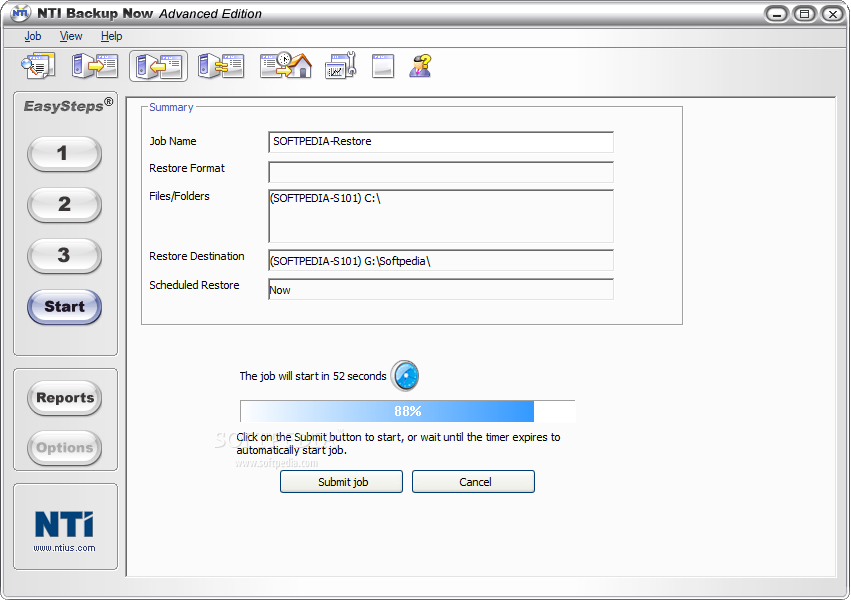851x601 pixels.
Task: Click the EasySteps Start button
Action: [x=64, y=307]
